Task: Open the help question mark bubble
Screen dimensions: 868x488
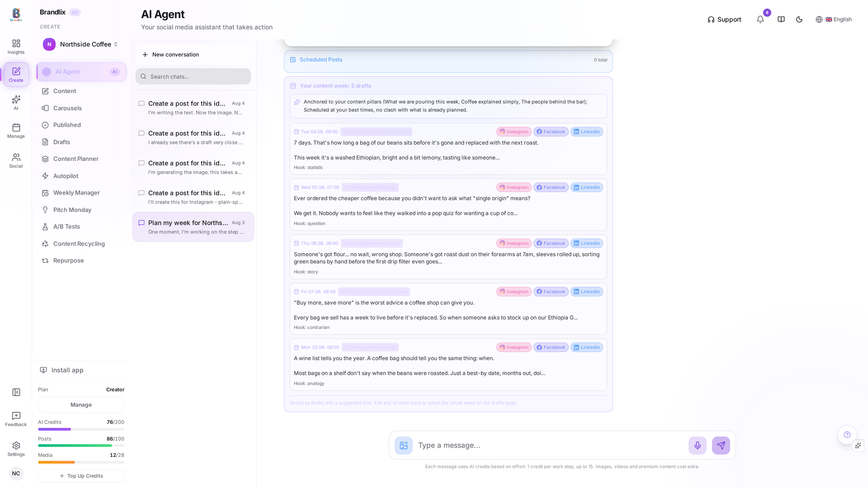Action: 847,435
